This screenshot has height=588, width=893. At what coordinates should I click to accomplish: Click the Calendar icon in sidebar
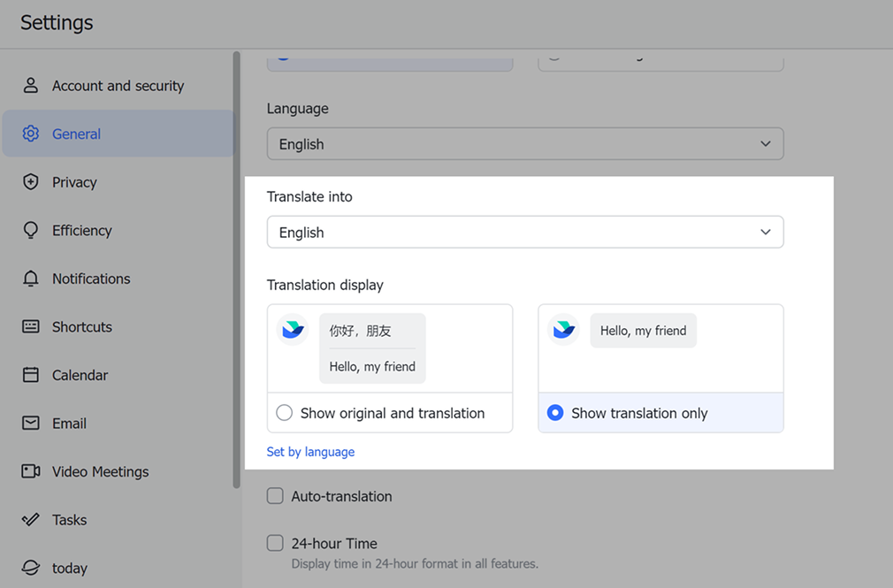[31, 375]
